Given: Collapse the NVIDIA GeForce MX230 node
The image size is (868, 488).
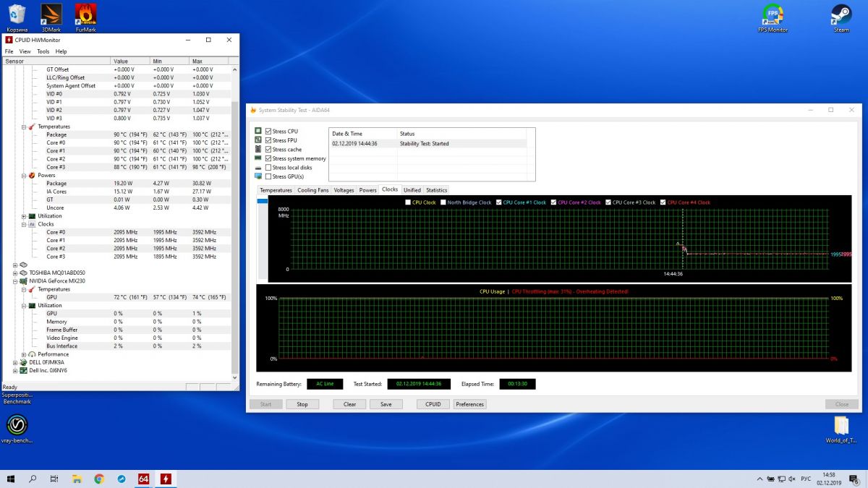Looking at the screenshot, I should tap(15, 281).
